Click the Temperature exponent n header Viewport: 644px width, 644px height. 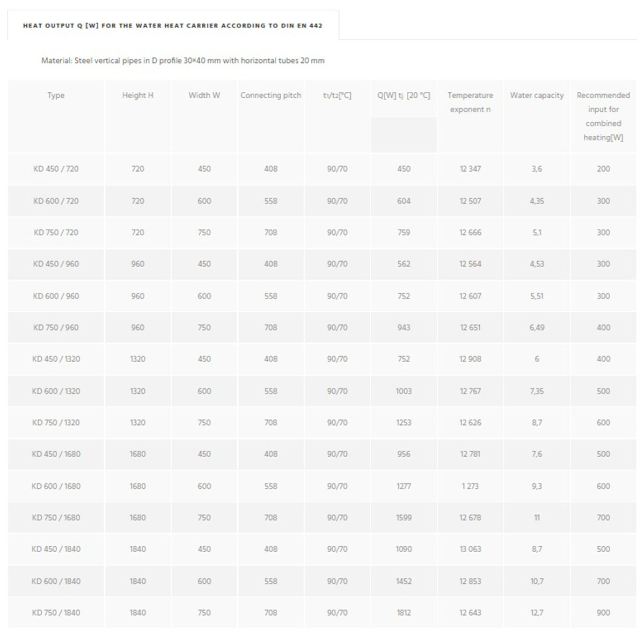pos(470,102)
